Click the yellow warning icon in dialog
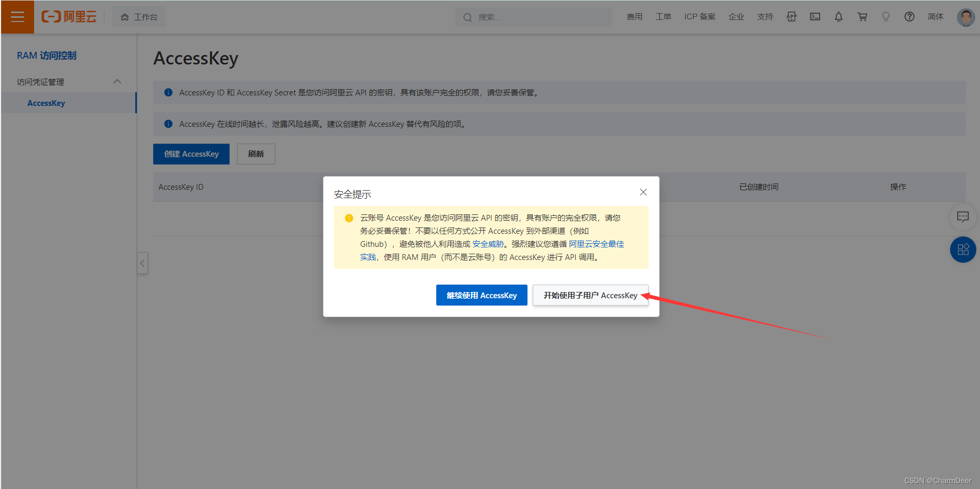This screenshot has width=980, height=489. click(x=349, y=218)
